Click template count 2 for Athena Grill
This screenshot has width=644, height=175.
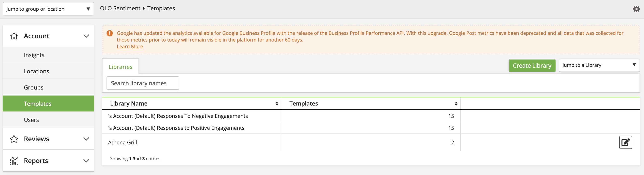coord(452,143)
